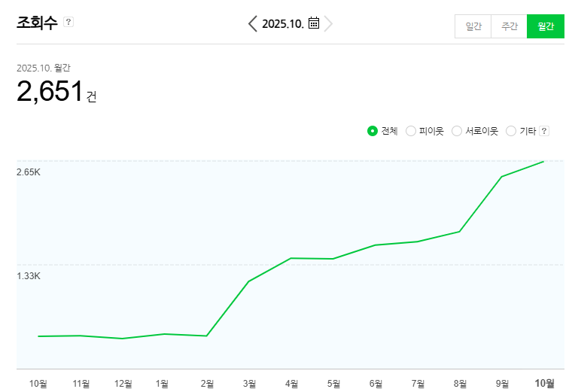This screenshot has height=392, width=572.
Task: Select the 전체 radio button
Action: (372, 131)
